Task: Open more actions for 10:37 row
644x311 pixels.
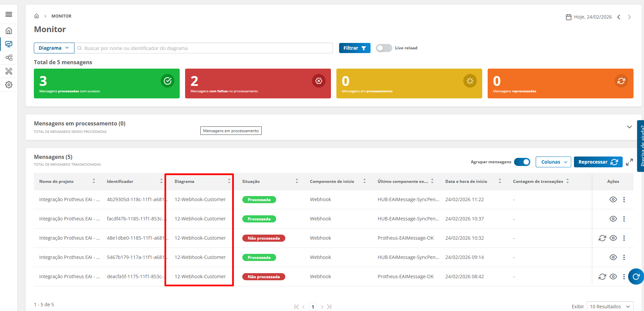Action: [624, 219]
